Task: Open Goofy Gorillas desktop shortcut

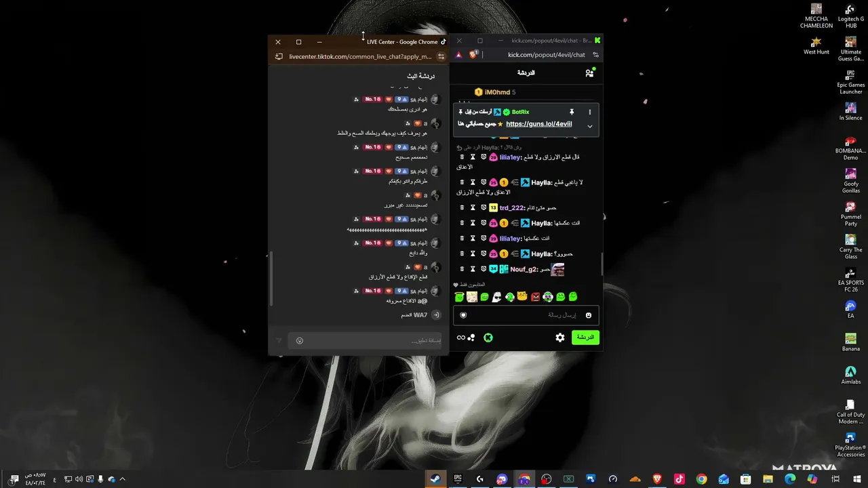Action: tap(851, 180)
